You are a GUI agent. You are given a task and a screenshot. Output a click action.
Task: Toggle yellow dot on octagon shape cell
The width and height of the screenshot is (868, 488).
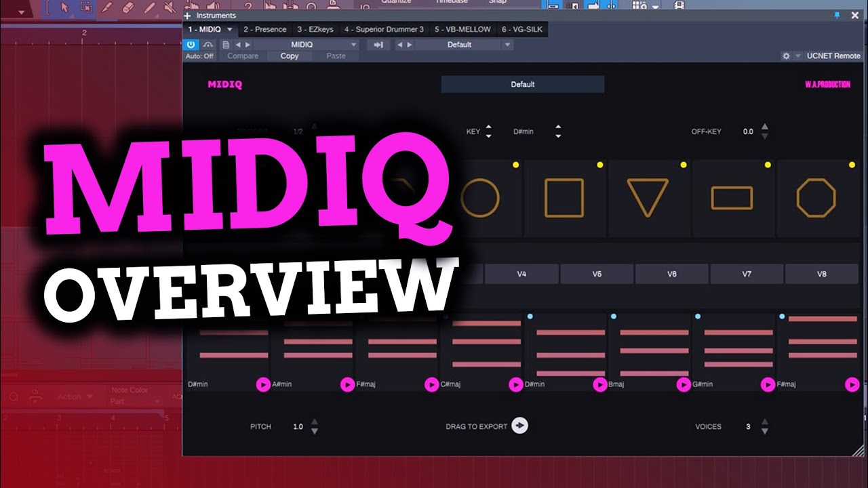pos(852,165)
